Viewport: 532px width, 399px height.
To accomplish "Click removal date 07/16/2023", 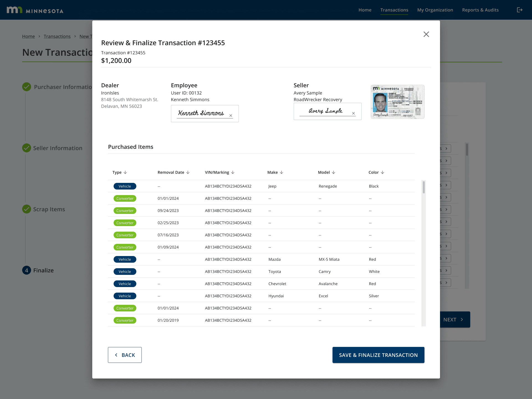I will (x=168, y=235).
